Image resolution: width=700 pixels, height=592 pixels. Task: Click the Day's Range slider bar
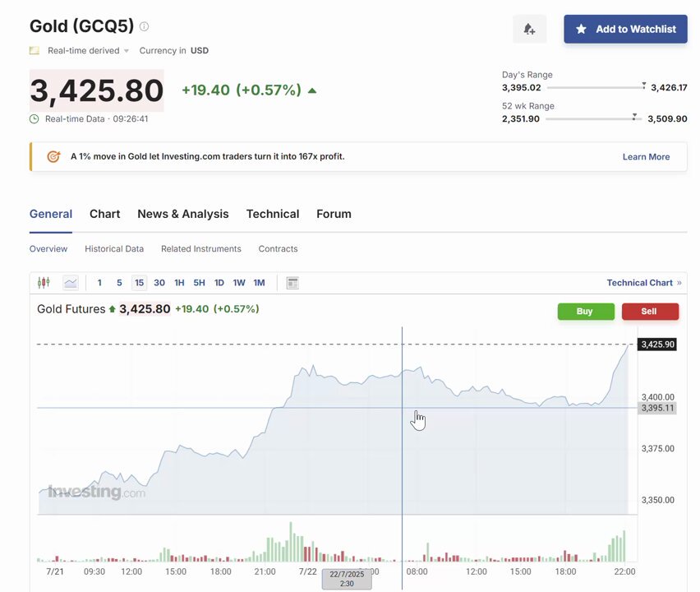pos(596,88)
